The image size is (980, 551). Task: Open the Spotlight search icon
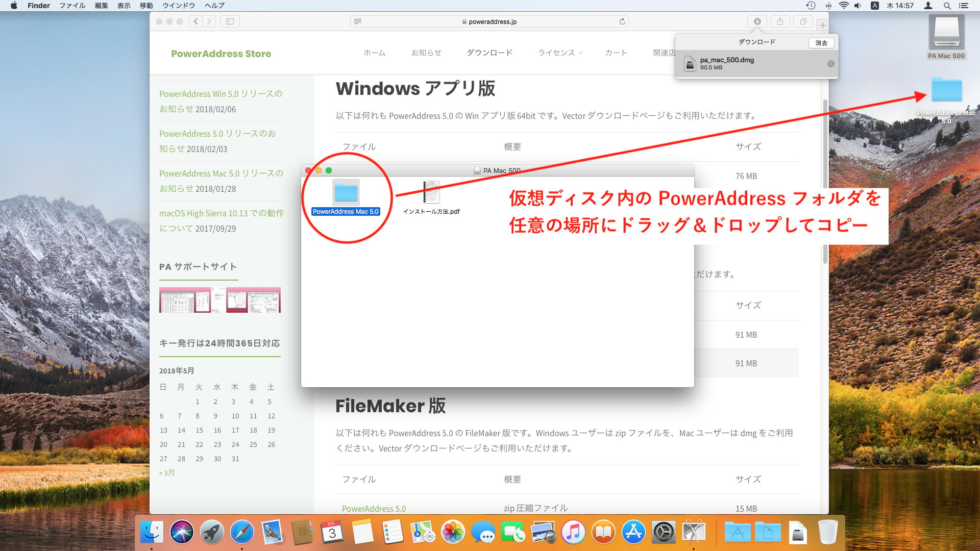[x=947, y=6]
